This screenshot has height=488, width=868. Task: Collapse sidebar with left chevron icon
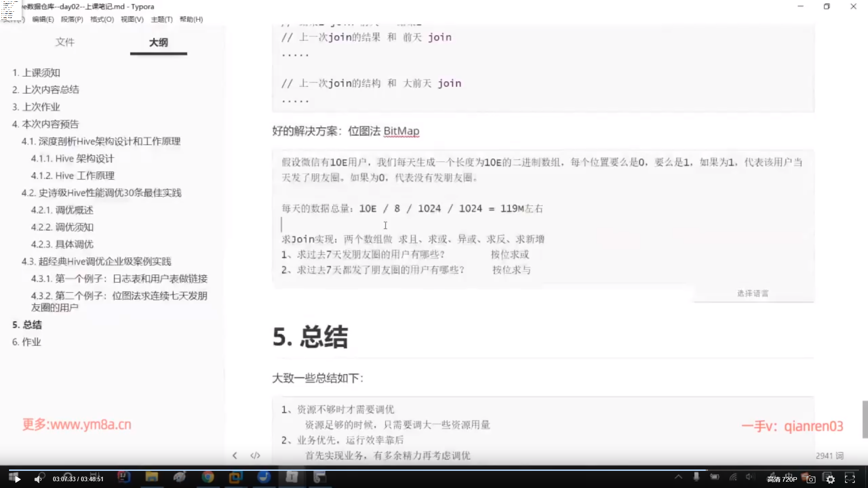click(235, 455)
